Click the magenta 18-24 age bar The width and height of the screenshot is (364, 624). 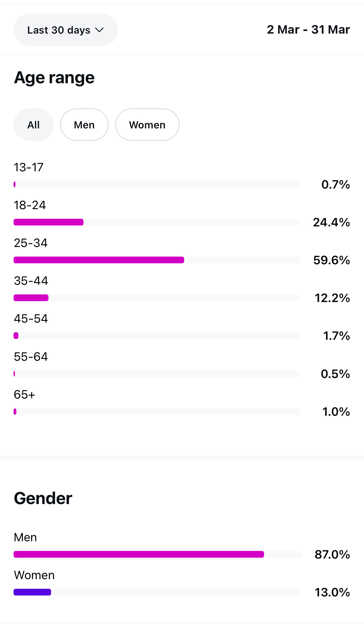point(49,222)
